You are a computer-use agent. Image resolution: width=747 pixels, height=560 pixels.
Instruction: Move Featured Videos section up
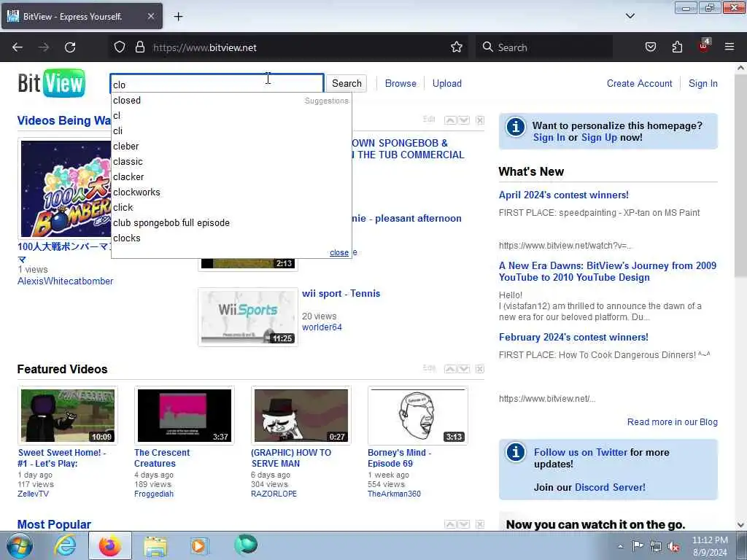pos(449,369)
